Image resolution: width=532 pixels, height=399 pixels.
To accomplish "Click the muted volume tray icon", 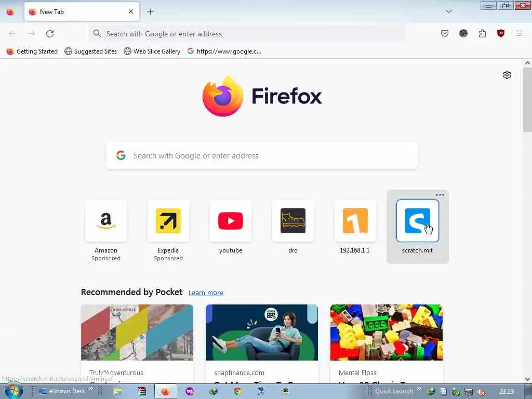I will tap(481, 392).
